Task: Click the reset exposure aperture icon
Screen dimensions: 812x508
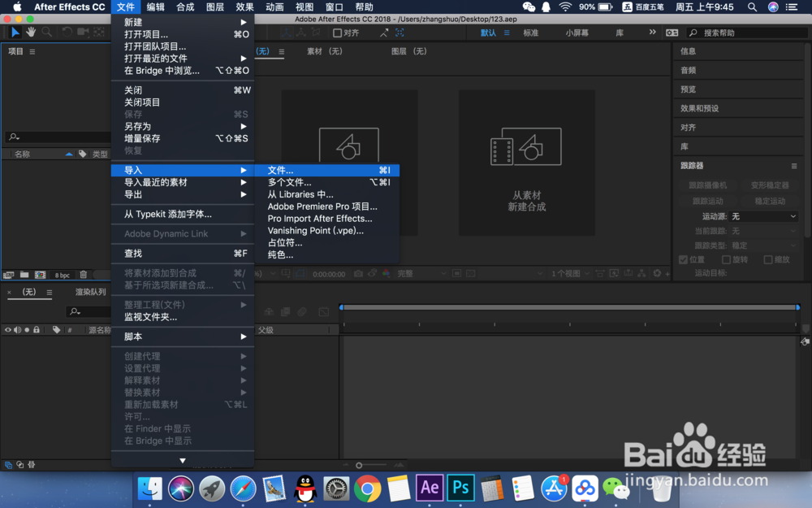Action: pyautogui.click(x=657, y=273)
